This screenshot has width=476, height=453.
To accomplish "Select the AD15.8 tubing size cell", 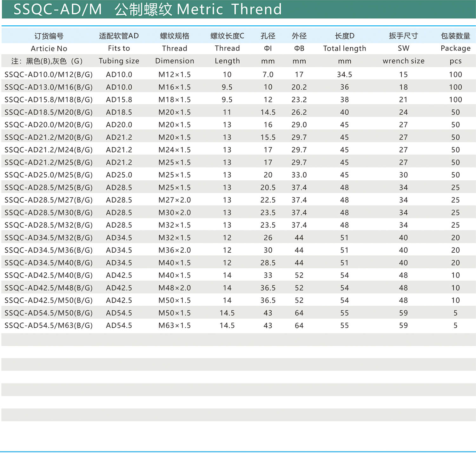I will tap(119, 100).
